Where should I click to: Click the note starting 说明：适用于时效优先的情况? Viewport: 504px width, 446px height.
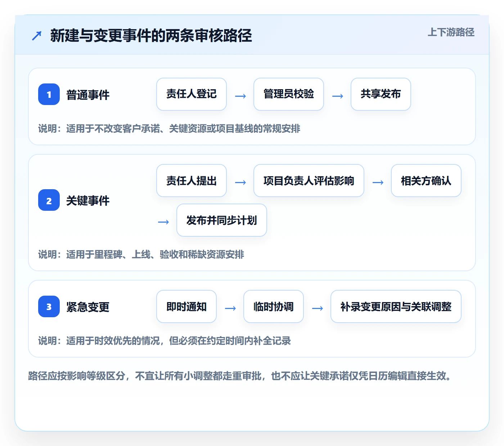pos(165,341)
